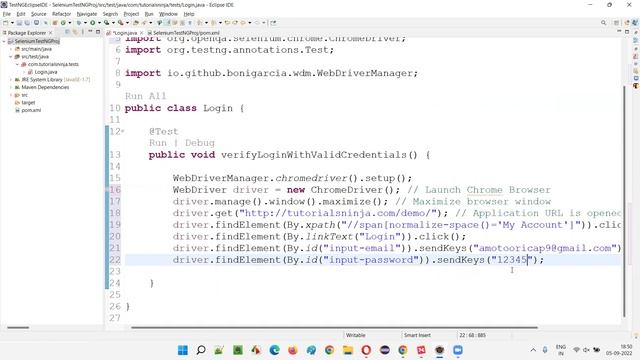
Task: Click the Coverage toolbar icon
Action: click(x=107, y=23)
